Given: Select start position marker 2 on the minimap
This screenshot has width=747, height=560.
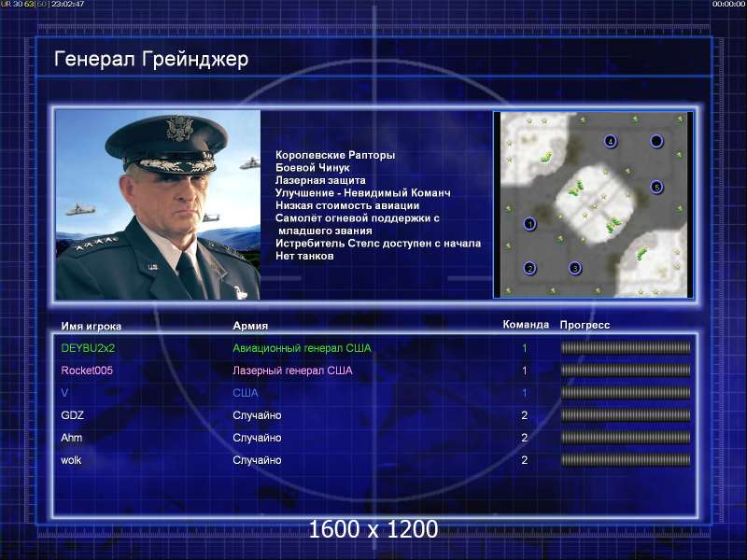Looking at the screenshot, I should (529, 269).
